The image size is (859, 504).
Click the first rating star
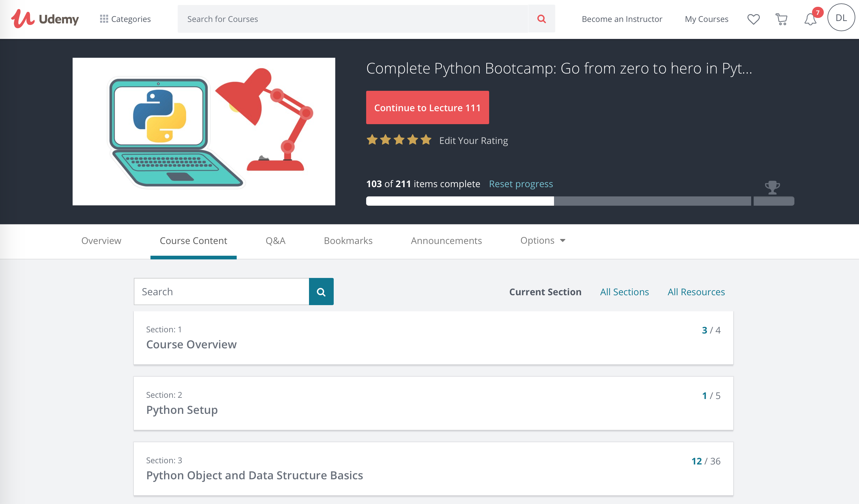(x=372, y=140)
